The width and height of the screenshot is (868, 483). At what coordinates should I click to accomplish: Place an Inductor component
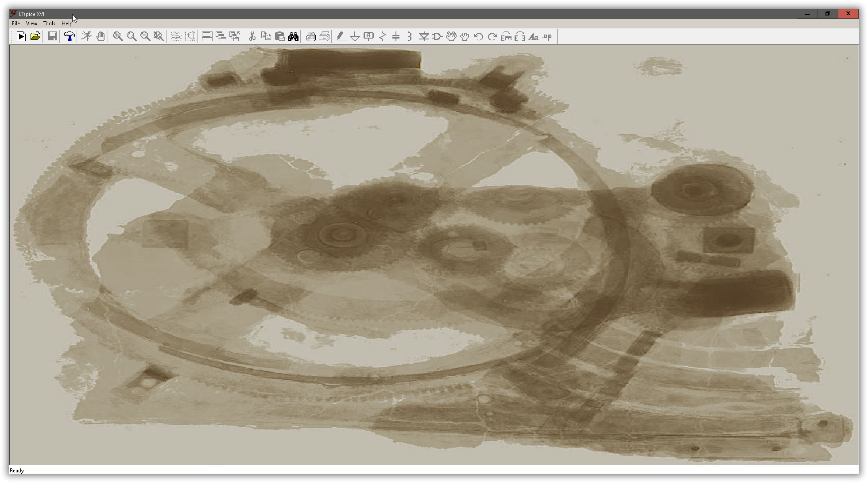[410, 36]
